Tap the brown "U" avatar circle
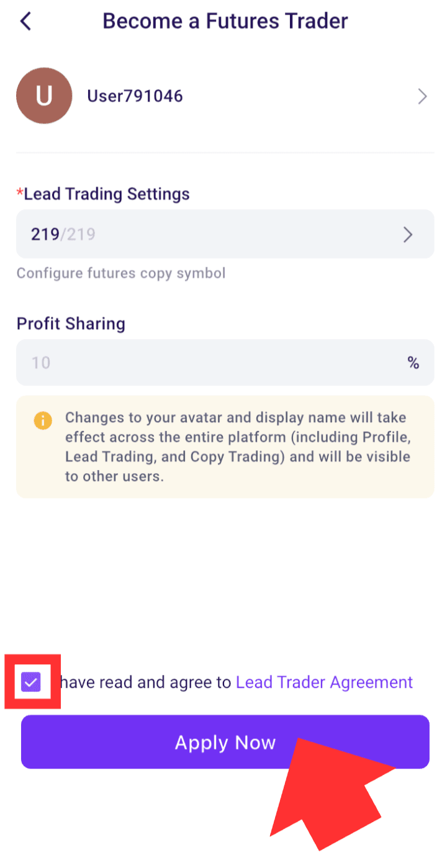The width and height of the screenshot is (442, 868). point(44,96)
